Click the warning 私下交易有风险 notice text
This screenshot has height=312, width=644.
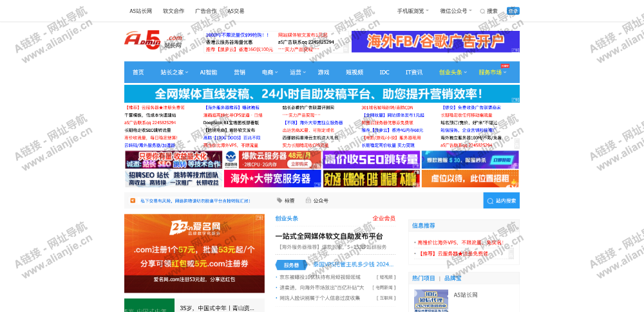(x=195, y=201)
